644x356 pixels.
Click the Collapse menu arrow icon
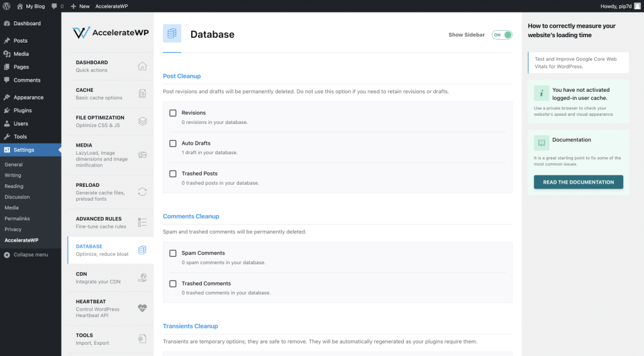[7, 255]
